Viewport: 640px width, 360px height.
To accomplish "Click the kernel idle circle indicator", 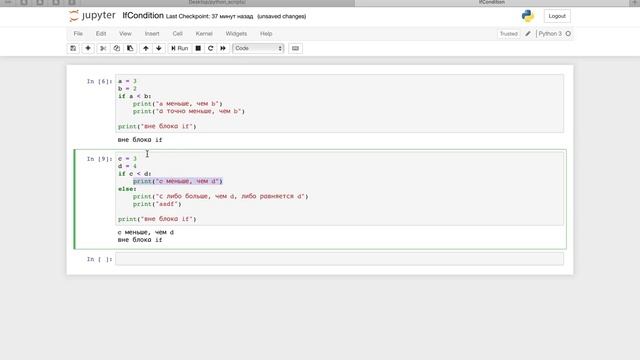I will (568, 33).
